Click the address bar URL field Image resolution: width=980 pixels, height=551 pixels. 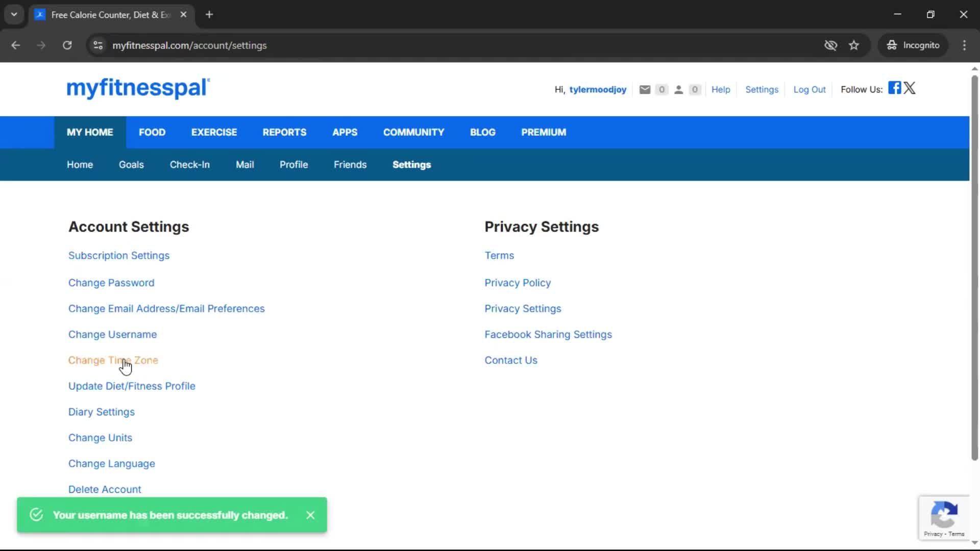[x=459, y=45]
